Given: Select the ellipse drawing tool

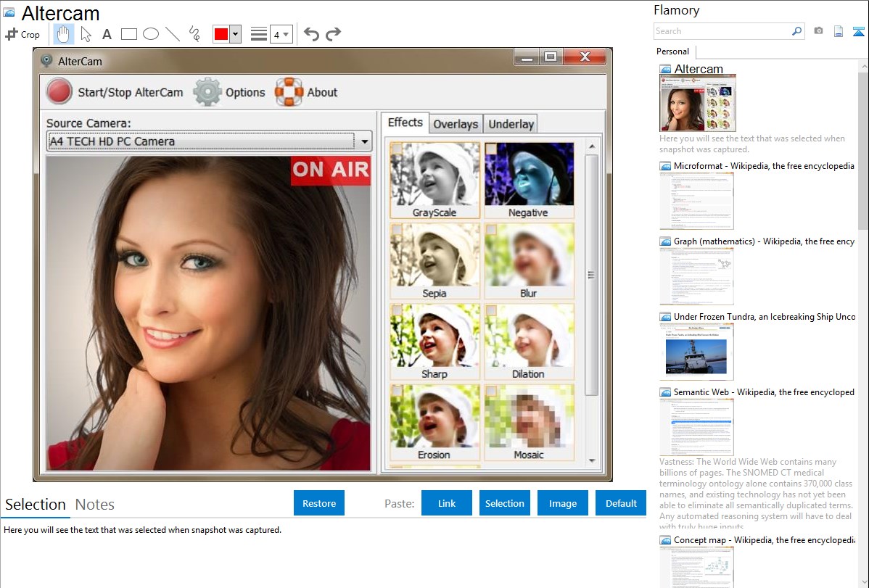Looking at the screenshot, I should pos(151,34).
